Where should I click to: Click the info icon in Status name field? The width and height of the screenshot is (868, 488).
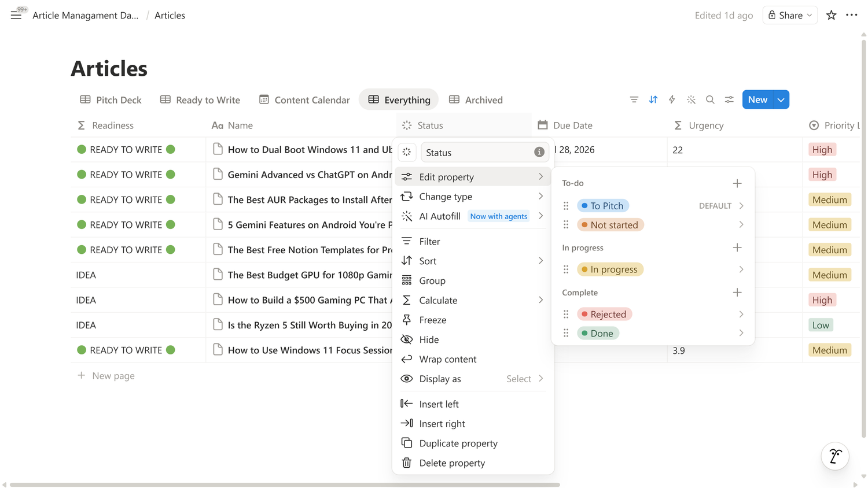pos(539,152)
